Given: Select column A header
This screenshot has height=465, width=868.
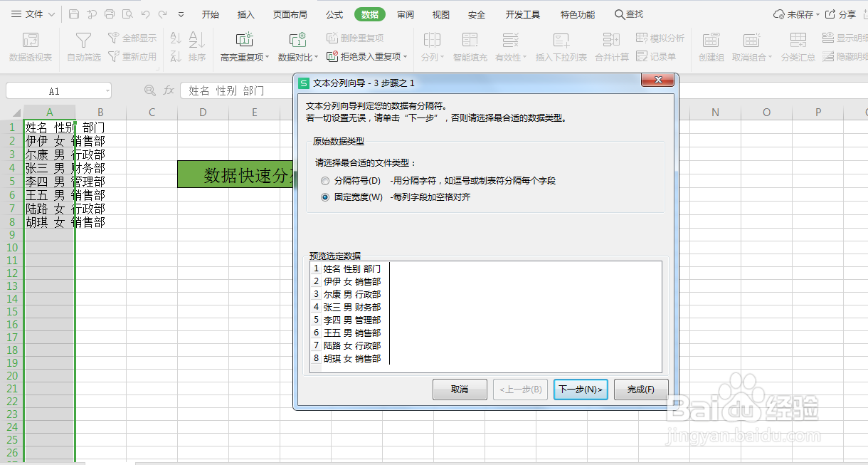Looking at the screenshot, I should click(x=49, y=113).
